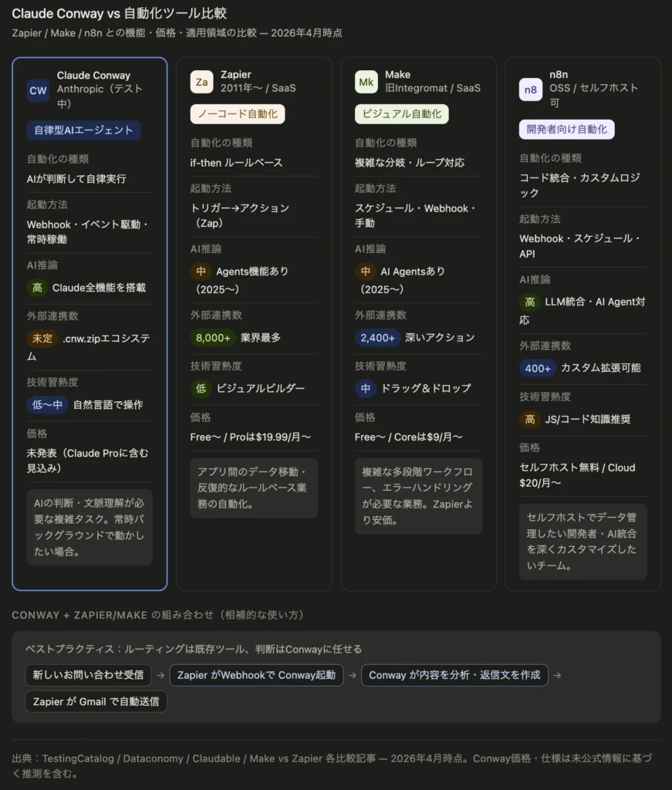Image resolution: width=672 pixels, height=790 pixels.
Task: Click the 400+ integrations badge
Action: pos(537,368)
